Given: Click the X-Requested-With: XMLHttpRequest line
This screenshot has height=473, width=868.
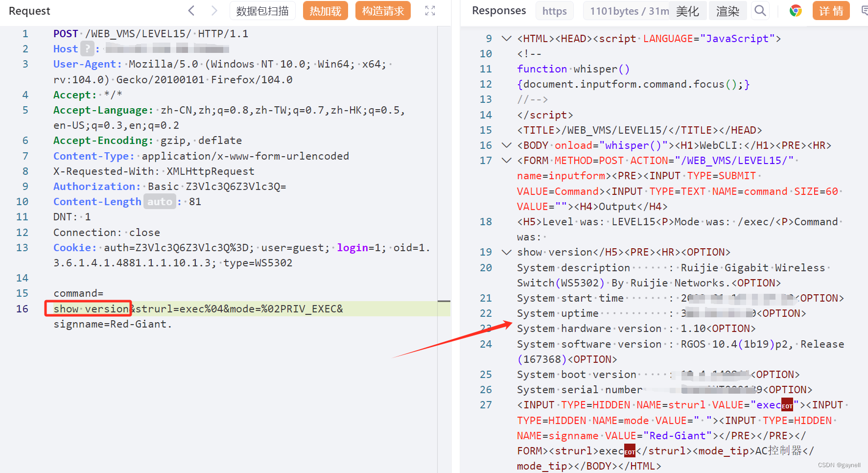Looking at the screenshot, I should coord(154,171).
